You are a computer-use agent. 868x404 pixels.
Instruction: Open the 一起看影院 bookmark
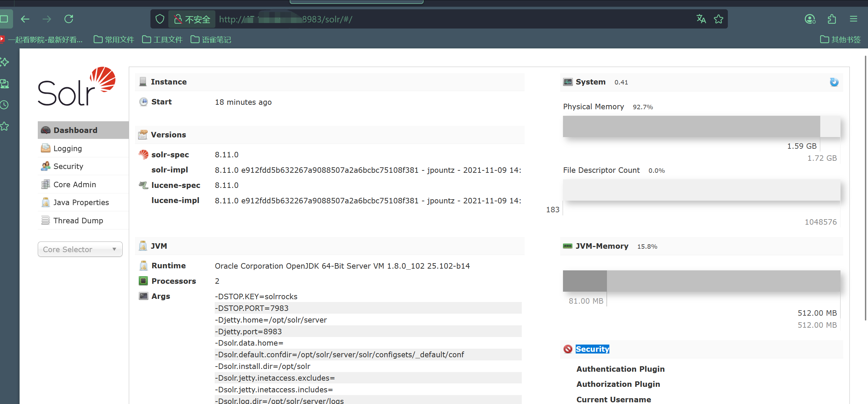(42, 40)
